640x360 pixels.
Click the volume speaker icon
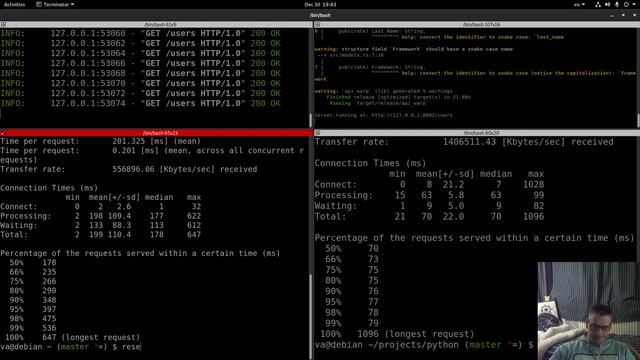coord(607,4)
